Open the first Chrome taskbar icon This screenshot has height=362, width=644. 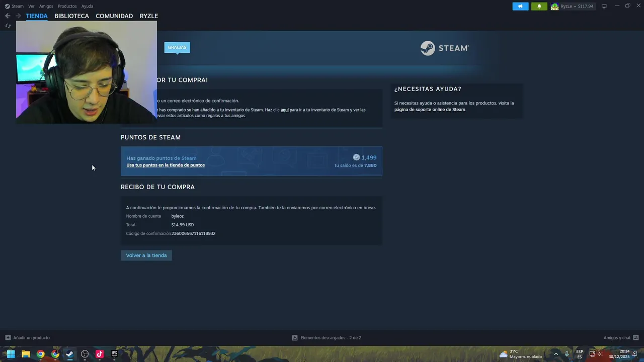tap(40, 354)
